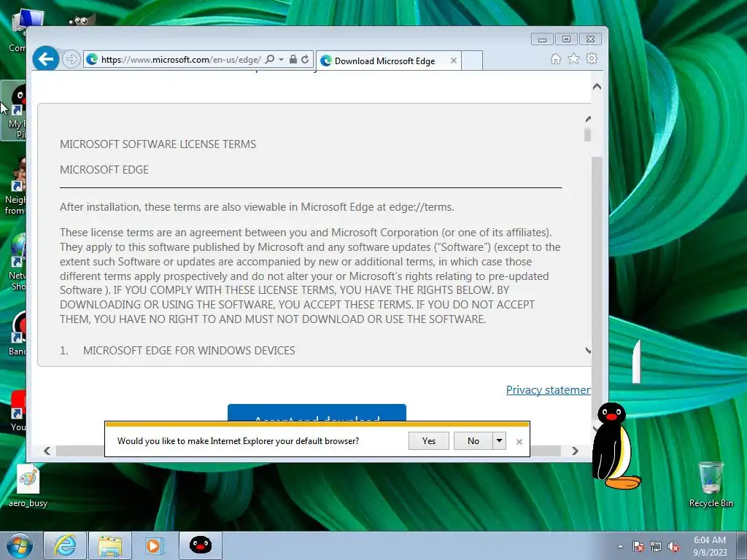Launch Windows Media Player from taskbar

pyautogui.click(x=154, y=545)
